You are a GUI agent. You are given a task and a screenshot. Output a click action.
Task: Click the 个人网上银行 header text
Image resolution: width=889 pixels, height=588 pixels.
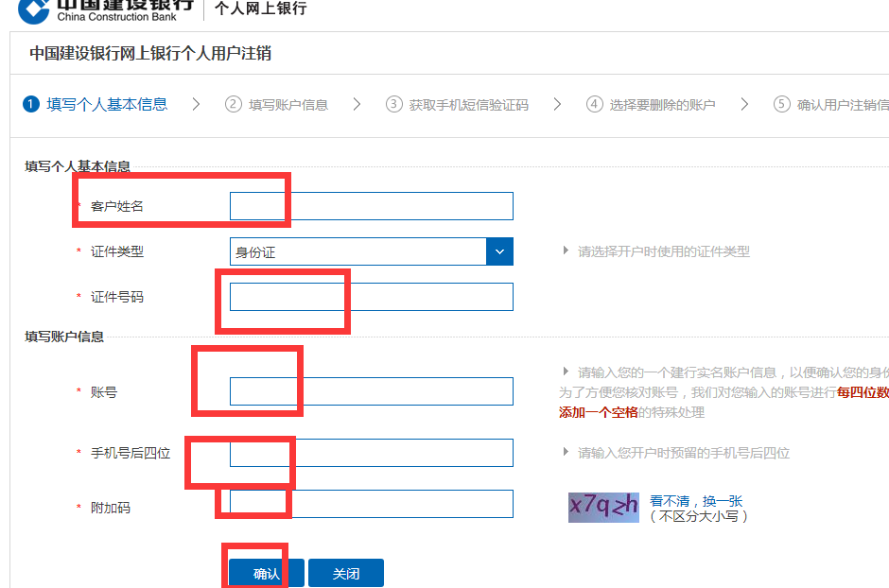coord(260,9)
